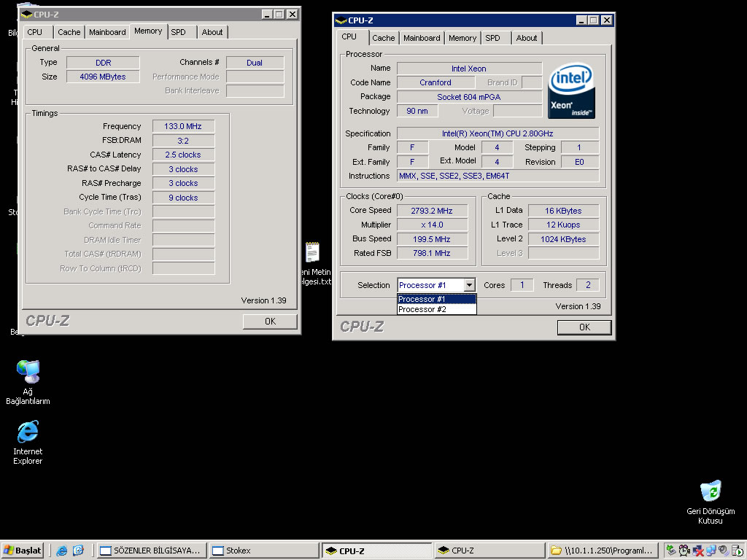Click the speaker-like tray icon near the tray edge
The image size is (747, 560).
pyautogui.click(x=724, y=551)
